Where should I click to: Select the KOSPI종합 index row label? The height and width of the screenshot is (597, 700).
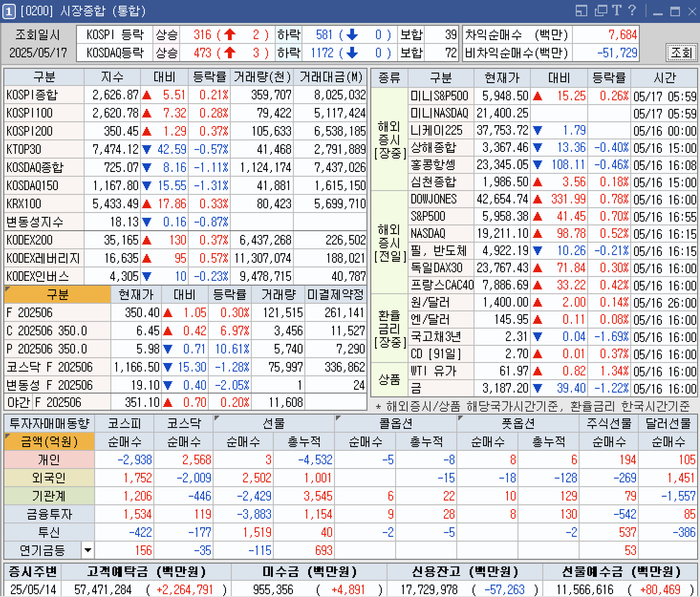tap(44, 95)
